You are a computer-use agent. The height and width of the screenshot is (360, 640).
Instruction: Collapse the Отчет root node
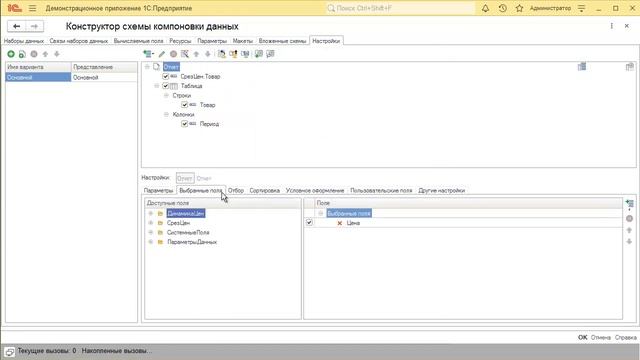pos(147,67)
